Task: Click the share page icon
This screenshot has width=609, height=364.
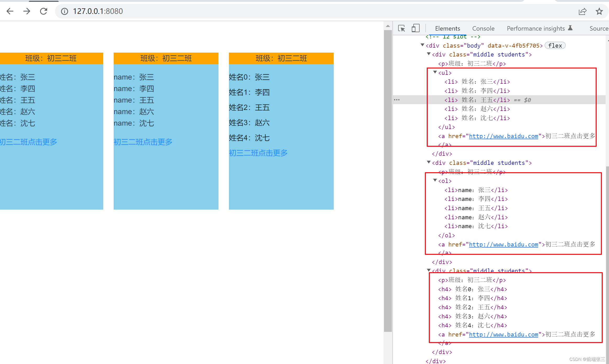Action: coord(582,12)
